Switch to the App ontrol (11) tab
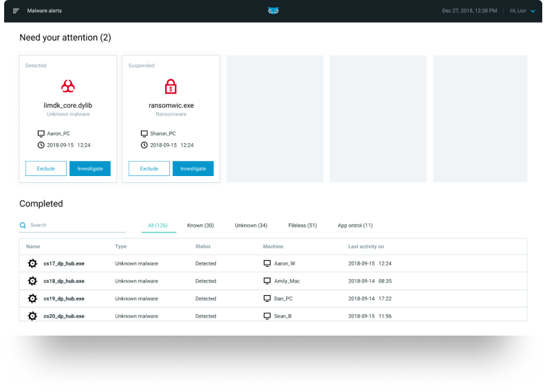The width and height of the screenshot is (545, 392). pyautogui.click(x=355, y=226)
